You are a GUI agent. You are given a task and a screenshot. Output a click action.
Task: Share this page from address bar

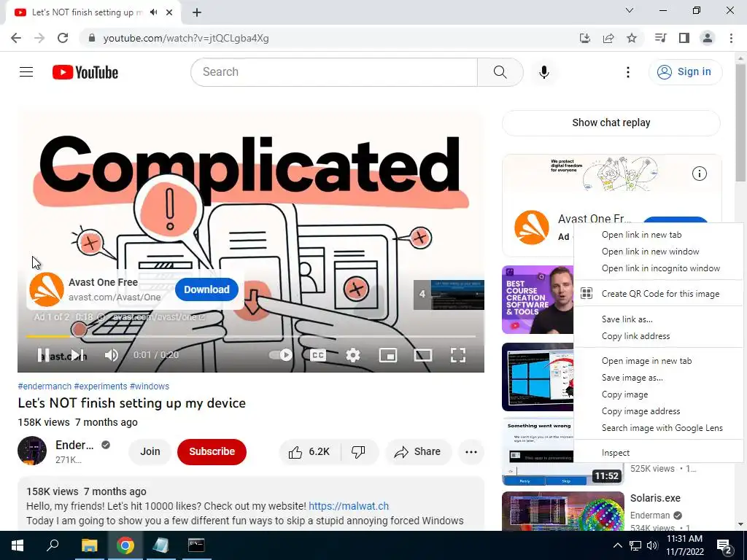[x=608, y=38]
